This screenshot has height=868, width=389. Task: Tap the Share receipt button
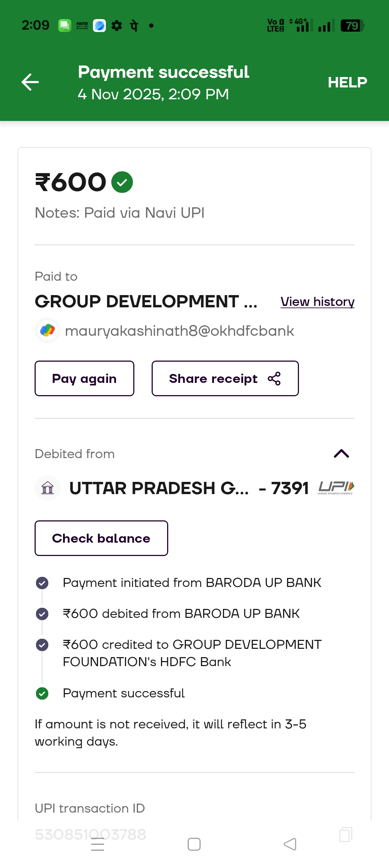pos(225,379)
